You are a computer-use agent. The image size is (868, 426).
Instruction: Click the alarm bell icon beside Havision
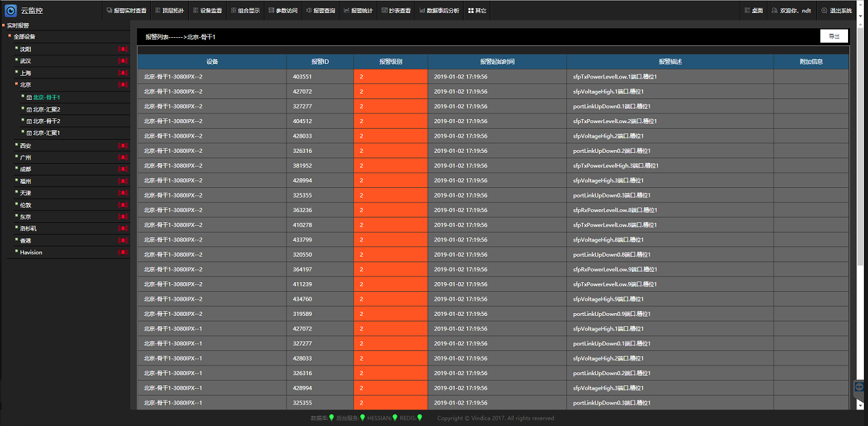[x=123, y=253]
